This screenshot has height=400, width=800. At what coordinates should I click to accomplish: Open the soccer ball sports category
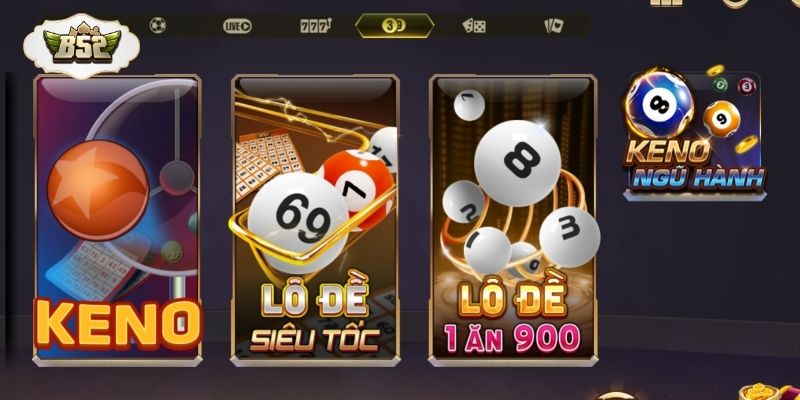pyautogui.click(x=158, y=26)
